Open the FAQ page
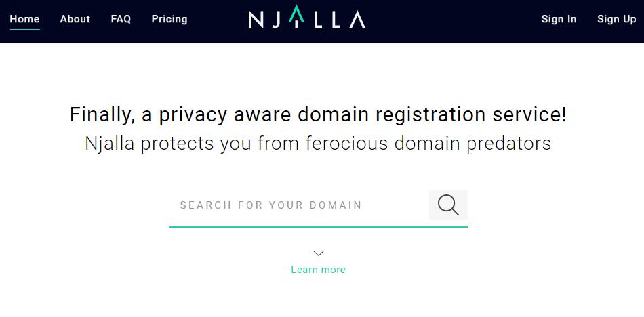Screen dimensions: 644x317 (x=121, y=19)
